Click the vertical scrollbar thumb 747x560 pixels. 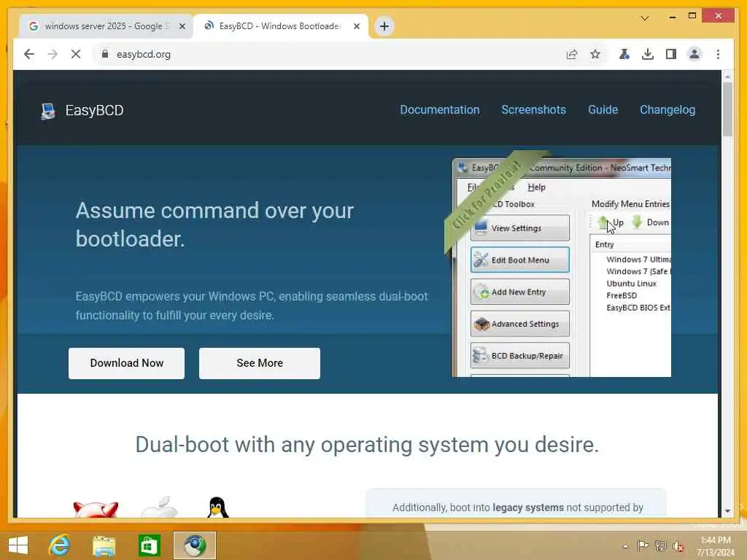click(x=727, y=109)
